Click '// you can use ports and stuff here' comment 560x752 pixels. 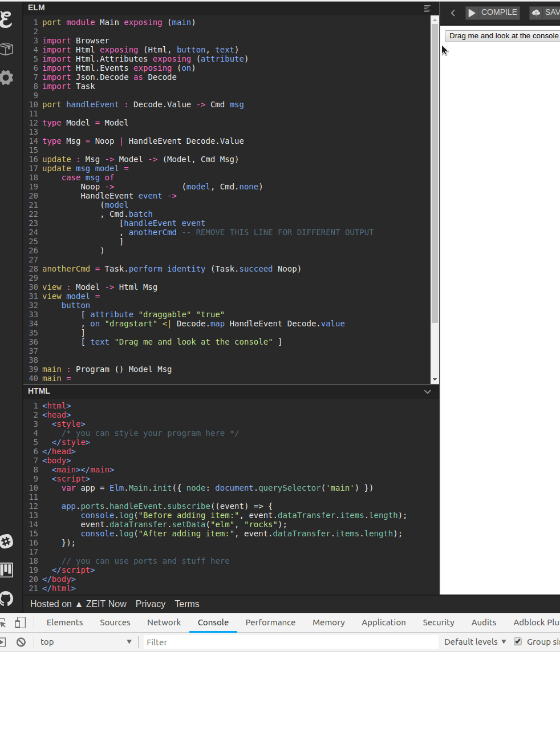145,561
